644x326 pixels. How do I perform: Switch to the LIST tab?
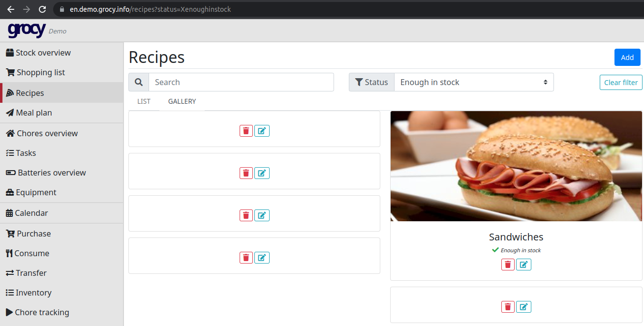click(144, 101)
